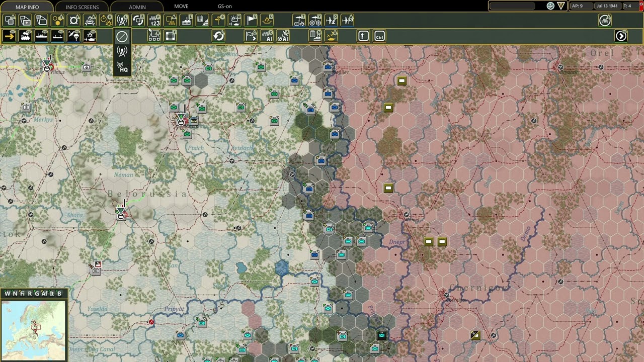
Task: Click the globe icon beside search field
Action: tap(550, 6)
